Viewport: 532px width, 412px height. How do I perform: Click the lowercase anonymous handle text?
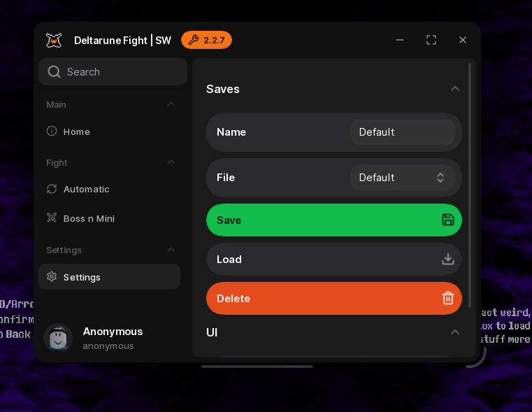tap(108, 346)
